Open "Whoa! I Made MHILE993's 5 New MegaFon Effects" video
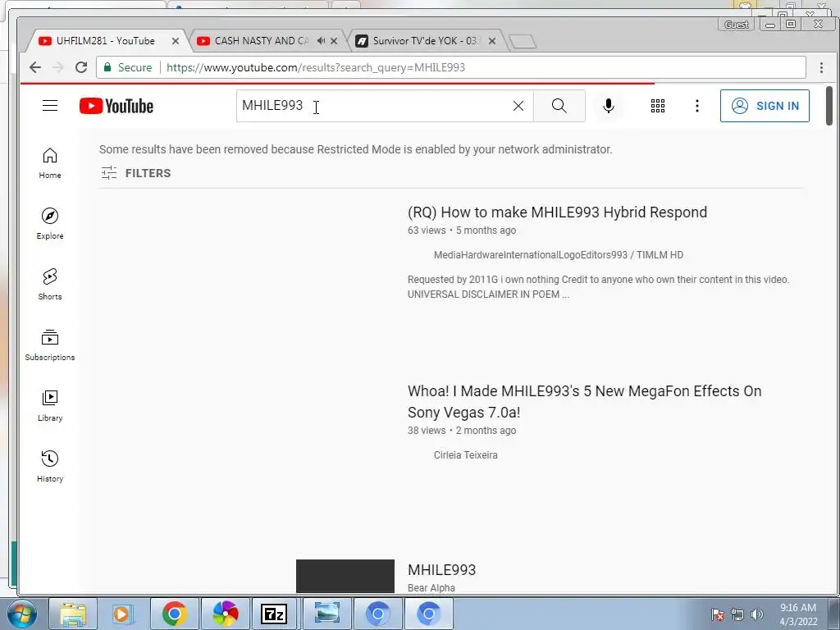Image resolution: width=840 pixels, height=630 pixels. [584, 402]
